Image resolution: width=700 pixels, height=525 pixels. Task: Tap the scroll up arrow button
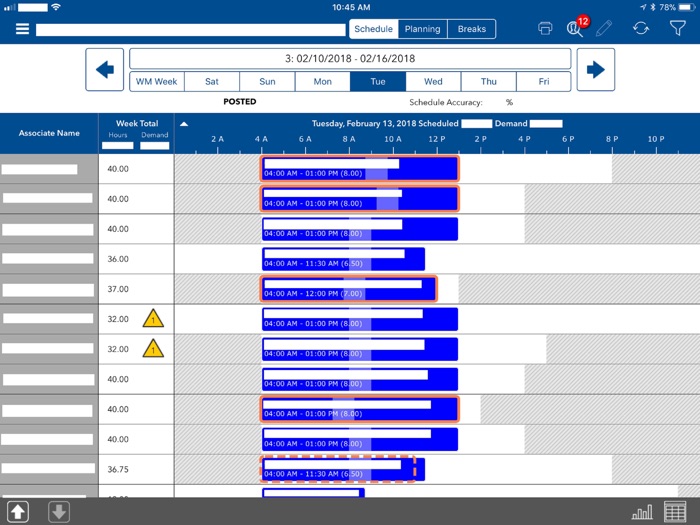[x=19, y=512]
